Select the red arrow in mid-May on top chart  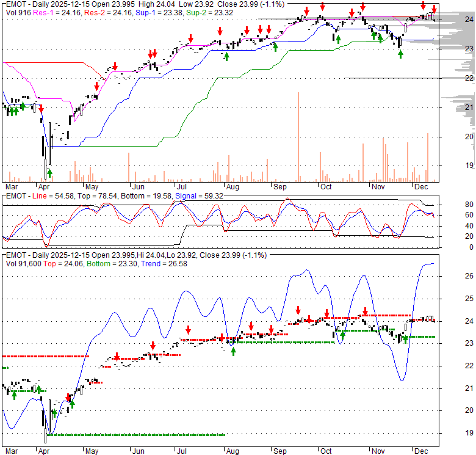tap(96, 86)
